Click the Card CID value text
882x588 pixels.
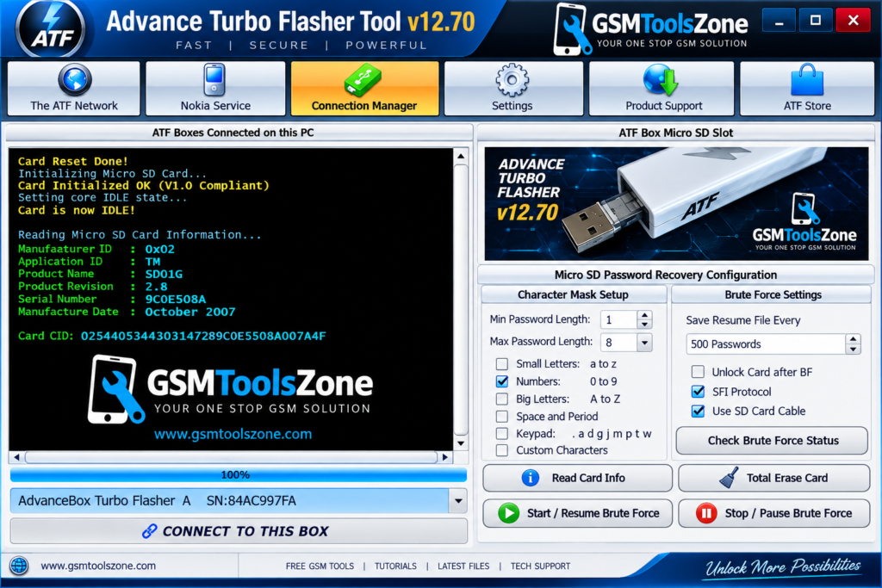pyautogui.click(x=203, y=336)
